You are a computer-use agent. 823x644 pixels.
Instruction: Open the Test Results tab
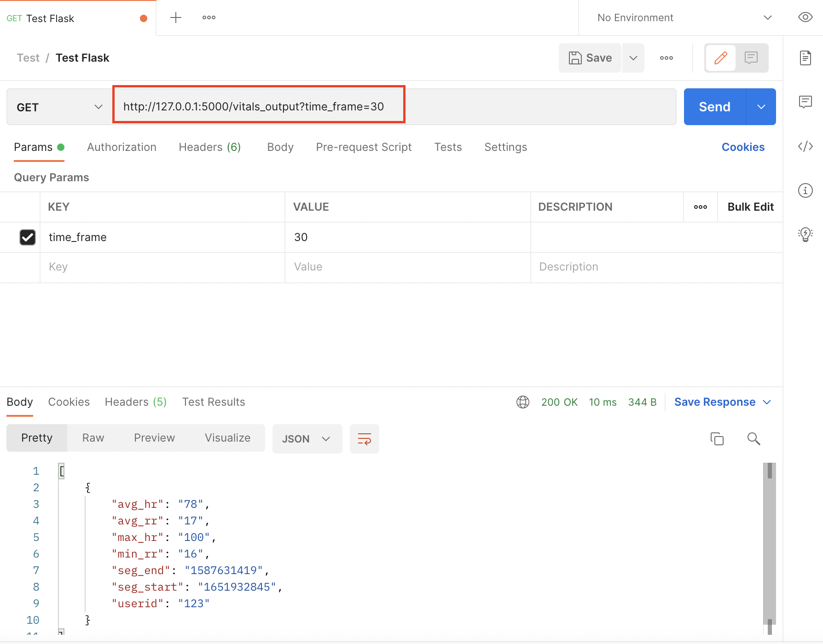[214, 402]
